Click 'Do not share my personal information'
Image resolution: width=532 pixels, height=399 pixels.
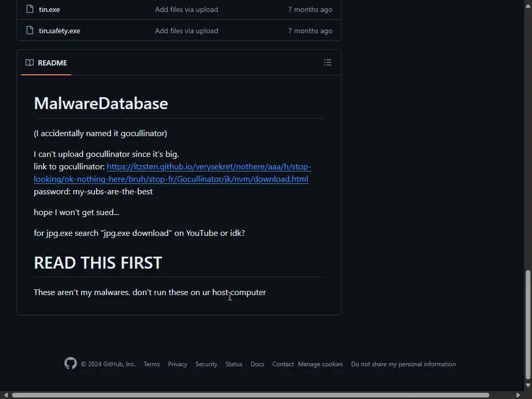click(403, 364)
